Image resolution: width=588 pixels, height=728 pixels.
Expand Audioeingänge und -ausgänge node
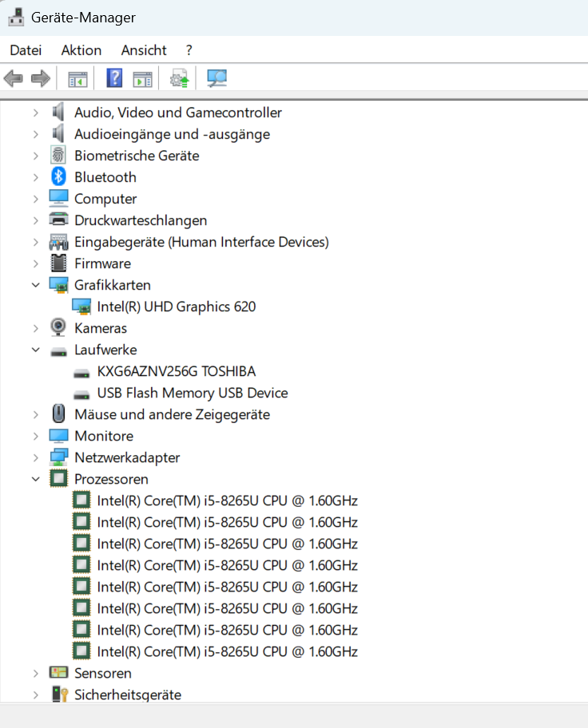36,134
